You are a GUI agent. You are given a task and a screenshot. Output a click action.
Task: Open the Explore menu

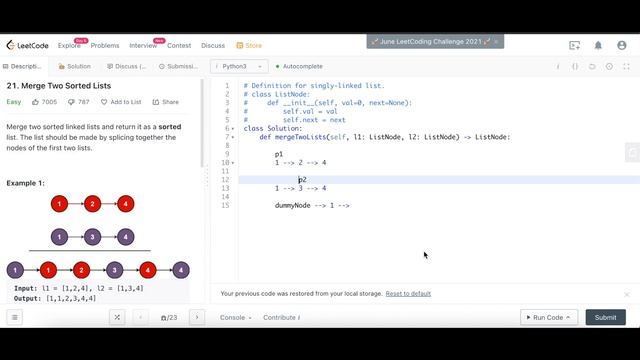pos(69,45)
